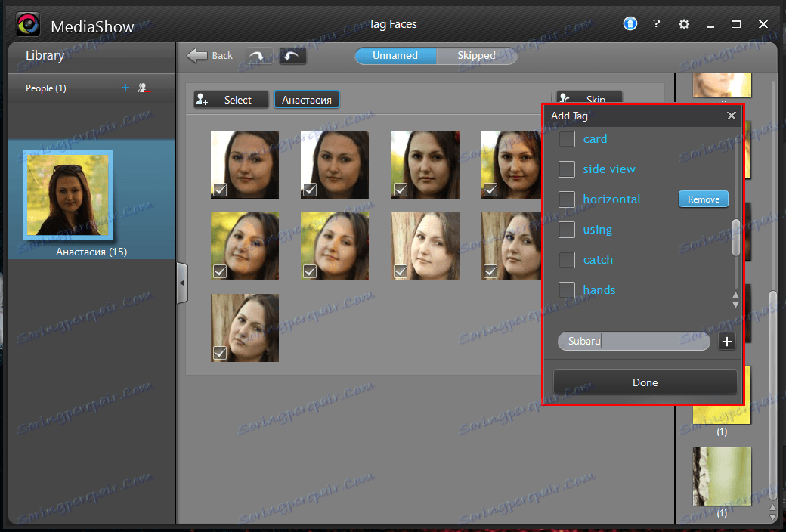Check the card tag checkbox

pos(566,139)
